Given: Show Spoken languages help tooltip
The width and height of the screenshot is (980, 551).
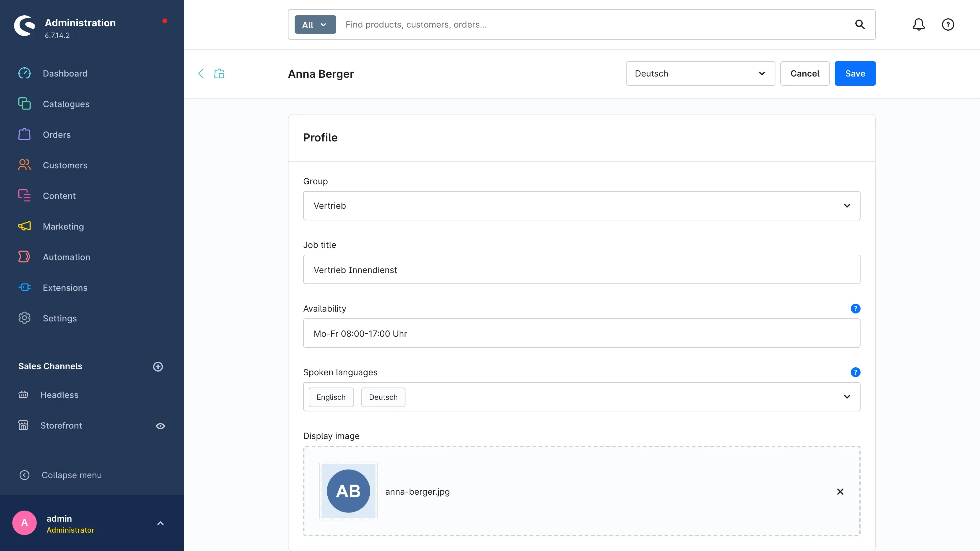Looking at the screenshot, I should (855, 372).
